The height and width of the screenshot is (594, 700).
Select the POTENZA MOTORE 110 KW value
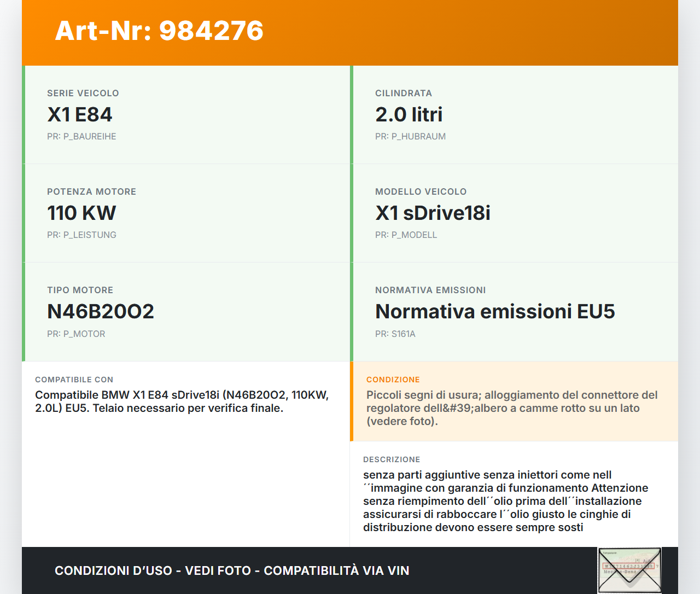click(x=81, y=213)
